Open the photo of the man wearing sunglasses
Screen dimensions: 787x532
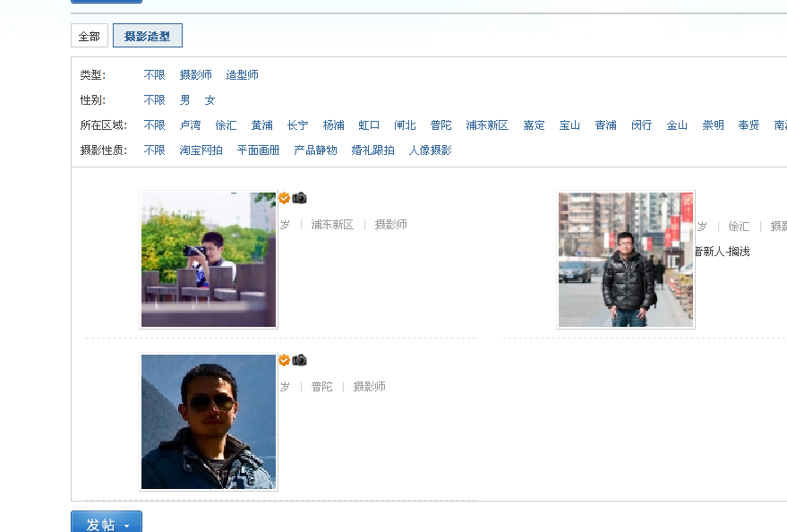(209, 422)
